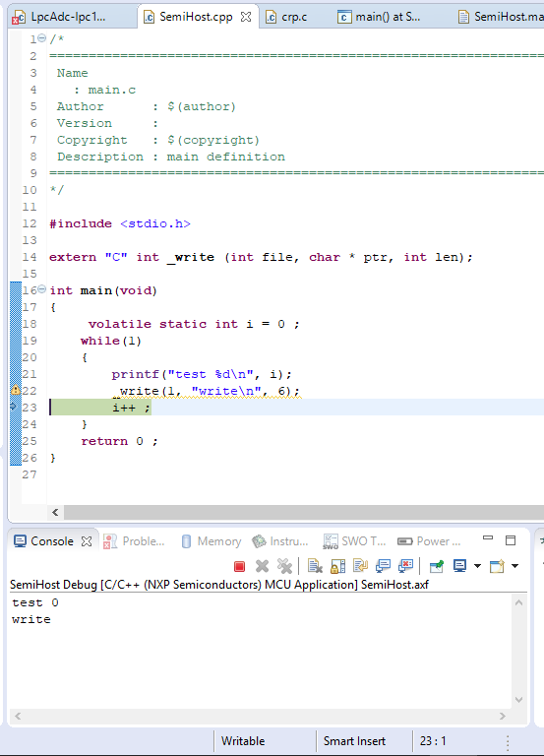Click the warning marker on line 22
This screenshot has height=756, width=544.
tap(16, 390)
